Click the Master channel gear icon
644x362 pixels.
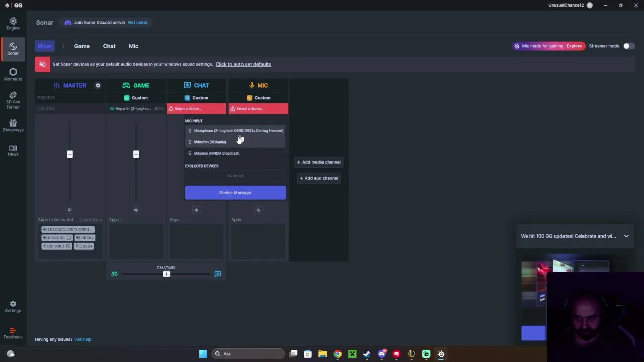[x=98, y=85]
